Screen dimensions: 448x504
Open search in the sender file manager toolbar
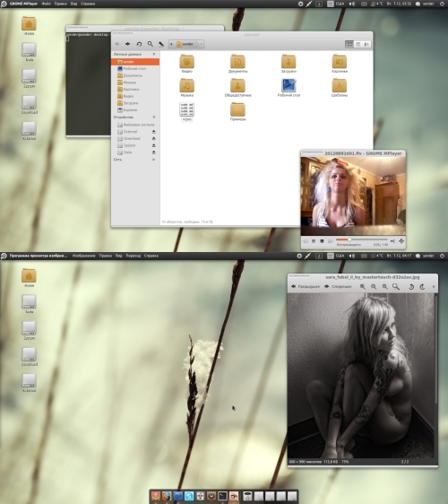pos(150,44)
